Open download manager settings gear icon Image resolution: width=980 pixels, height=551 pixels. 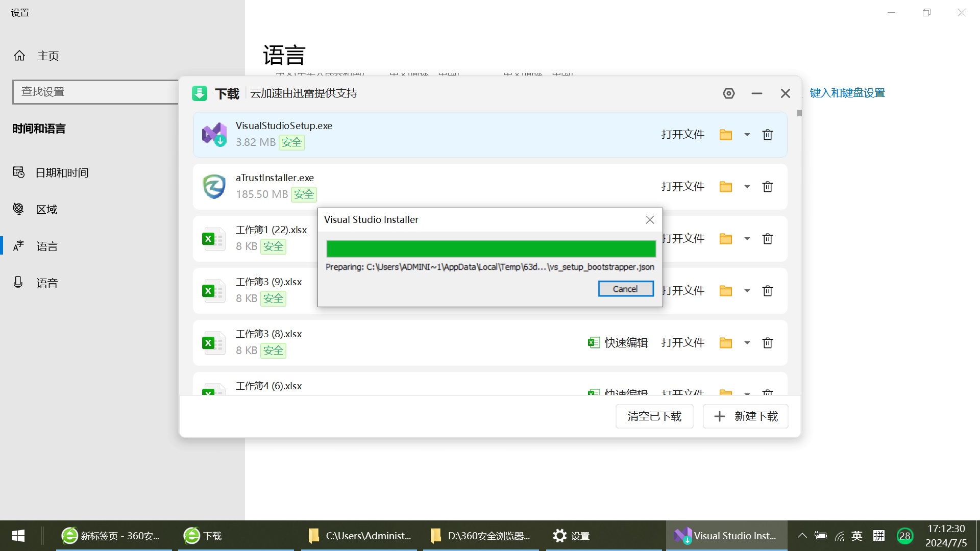click(x=729, y=93)
